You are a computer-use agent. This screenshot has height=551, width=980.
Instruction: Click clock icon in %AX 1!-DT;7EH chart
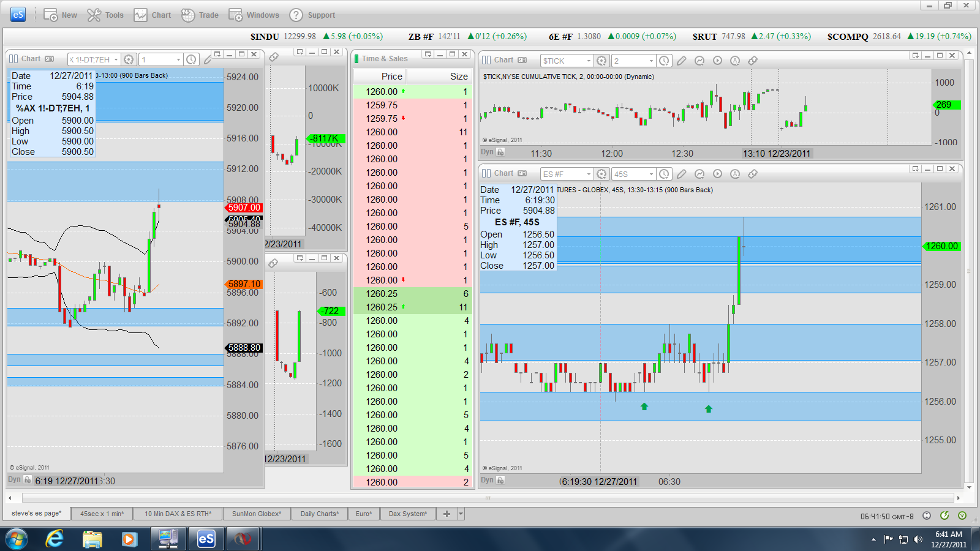click(x=191, y=59)
